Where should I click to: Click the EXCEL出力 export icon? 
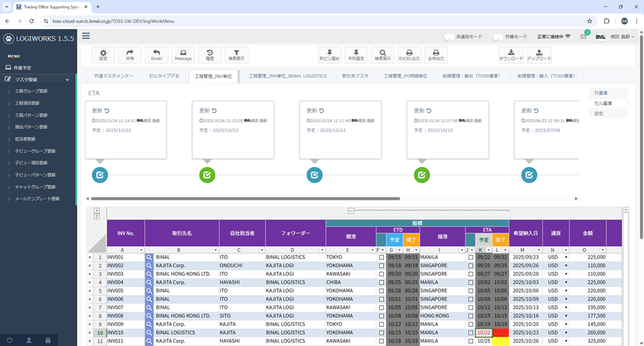pos(409,54)
